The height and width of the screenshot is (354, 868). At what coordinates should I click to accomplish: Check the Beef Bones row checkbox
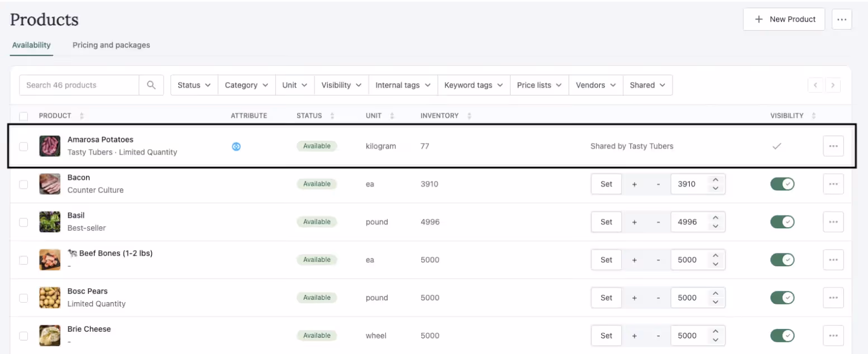pyautogui.click(x=23, y=260)
